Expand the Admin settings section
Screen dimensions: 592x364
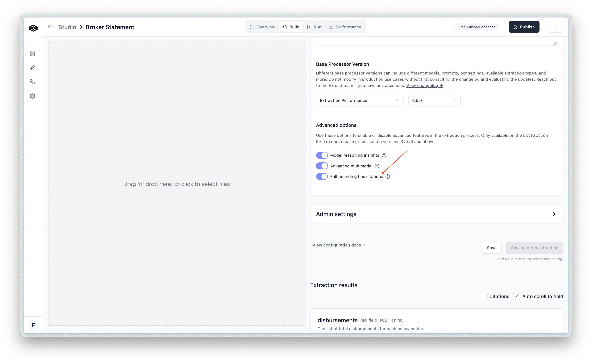tap(436, 214)
